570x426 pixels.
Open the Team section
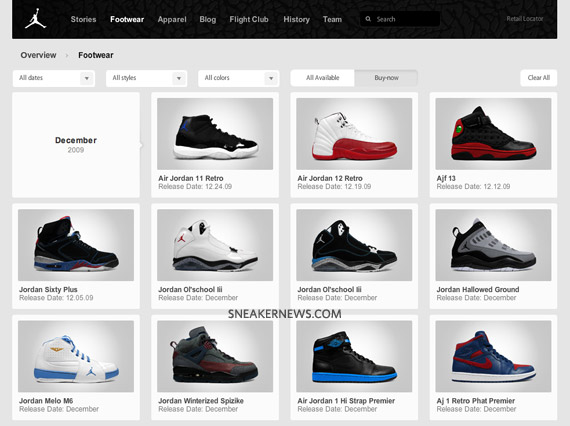[332, 19]
